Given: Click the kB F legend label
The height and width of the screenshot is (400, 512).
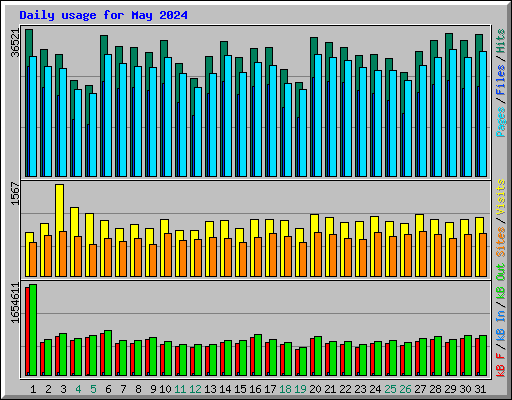Looking at the screenshot, I should tap(500, 365).
